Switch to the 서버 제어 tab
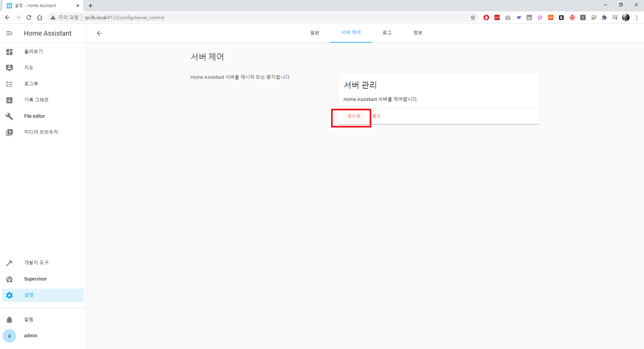The image size is (644, 349). 351,33
